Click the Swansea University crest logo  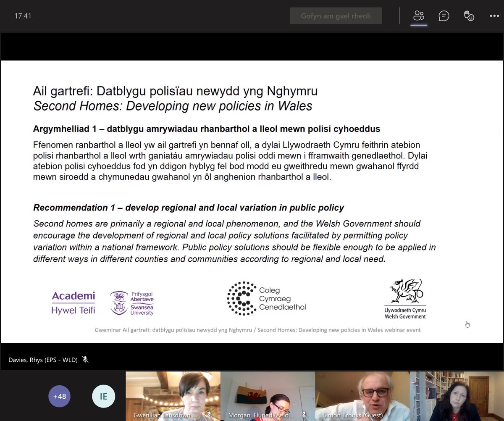(132, 303)
